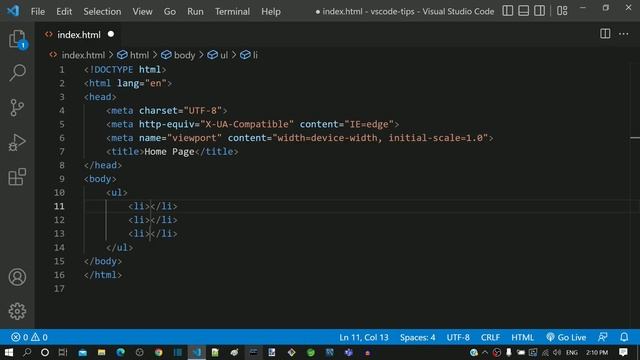Click line number 11 in the gutter

pos(59,206)
